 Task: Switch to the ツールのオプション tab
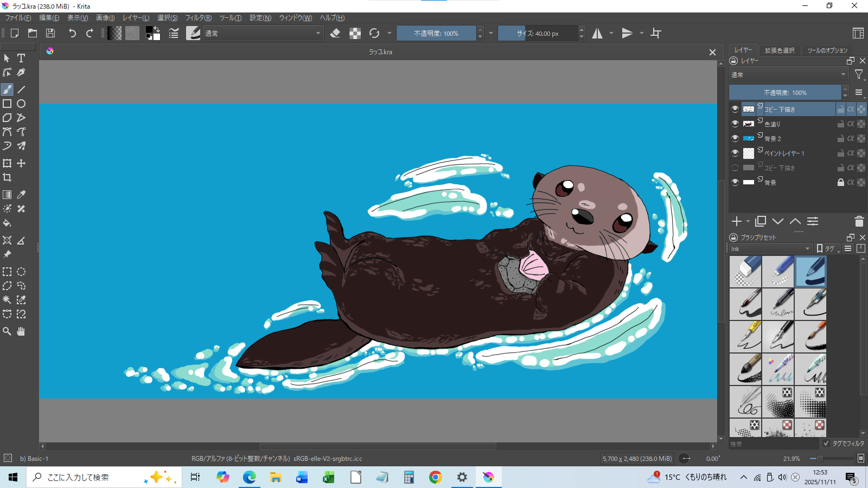[827, 50]
